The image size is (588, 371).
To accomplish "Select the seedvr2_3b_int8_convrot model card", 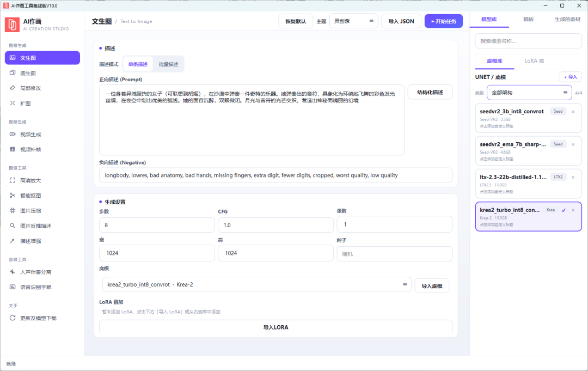I will pyautogui.click(x=528, y=118).
